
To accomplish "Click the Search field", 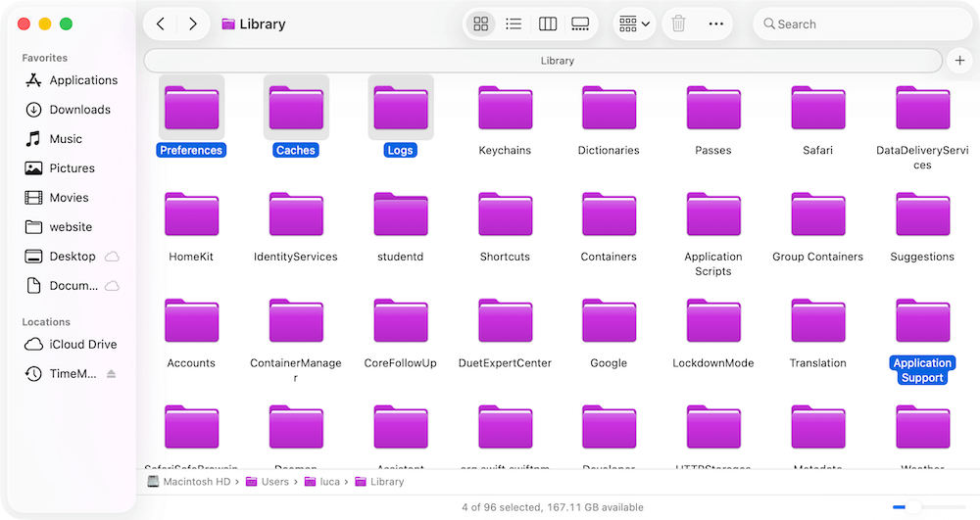I will coord(861,24).
